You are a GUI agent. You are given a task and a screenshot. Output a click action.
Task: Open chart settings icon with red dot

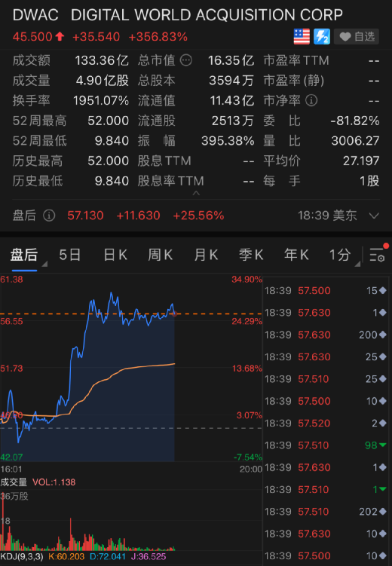pyautogui.click(x=378, y=254)
